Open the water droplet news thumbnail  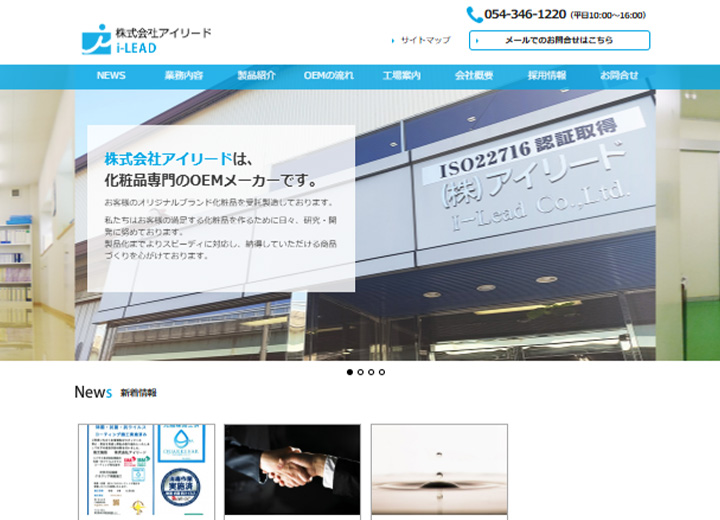[439, 470]
